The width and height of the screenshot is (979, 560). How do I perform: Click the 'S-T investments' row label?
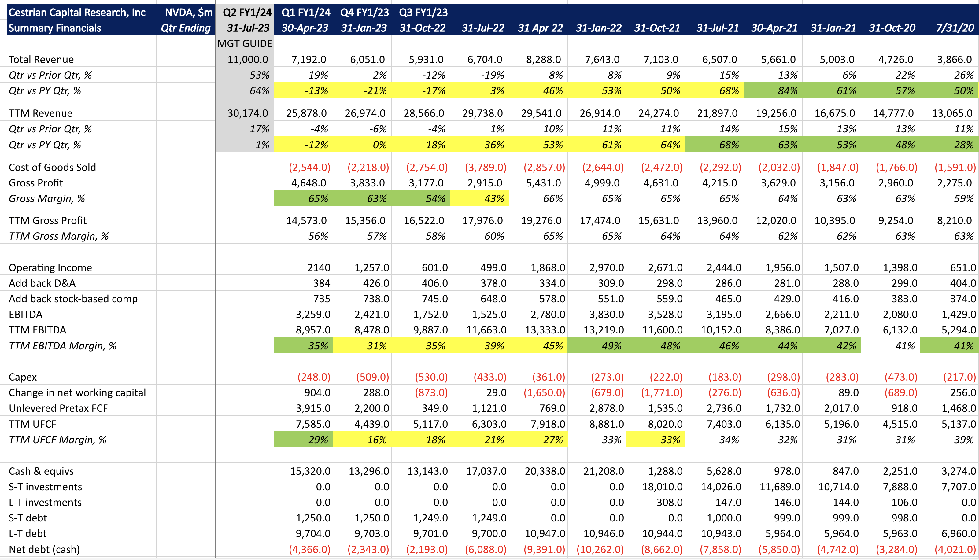[45, 487]
